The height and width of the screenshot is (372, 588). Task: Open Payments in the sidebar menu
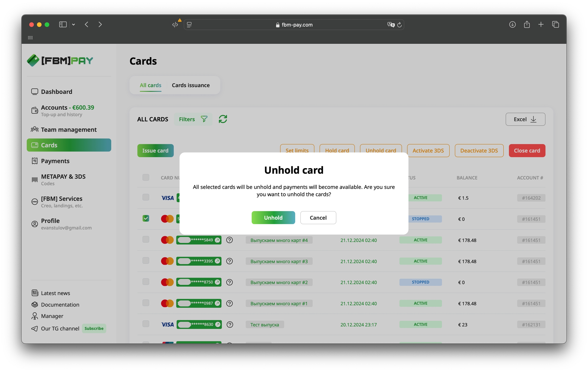(x=55, y=161)
